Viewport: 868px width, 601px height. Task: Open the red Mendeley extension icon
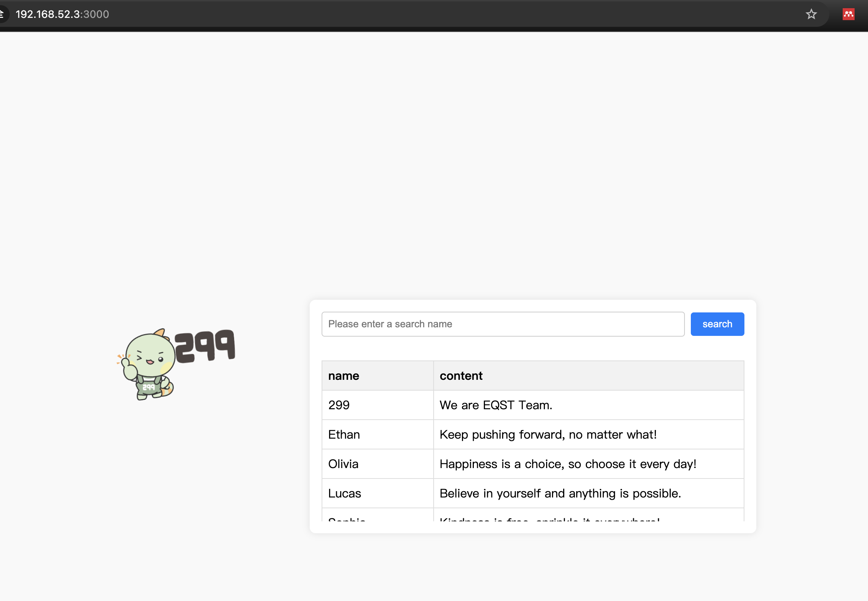pos(848,14)
